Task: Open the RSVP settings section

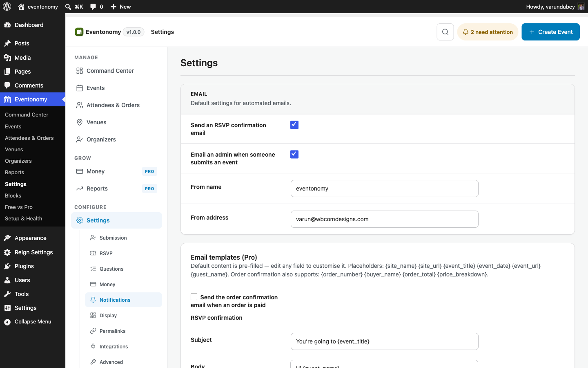Action: [x=123, y=253]
